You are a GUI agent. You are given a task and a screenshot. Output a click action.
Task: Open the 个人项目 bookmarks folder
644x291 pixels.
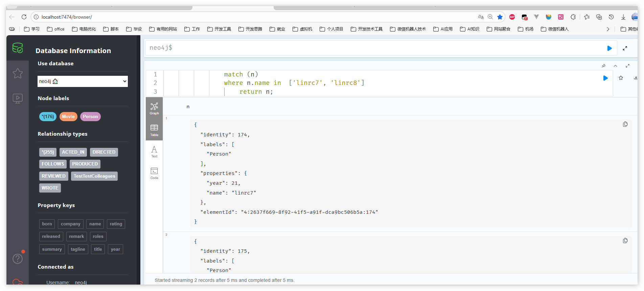click(331, 29)
